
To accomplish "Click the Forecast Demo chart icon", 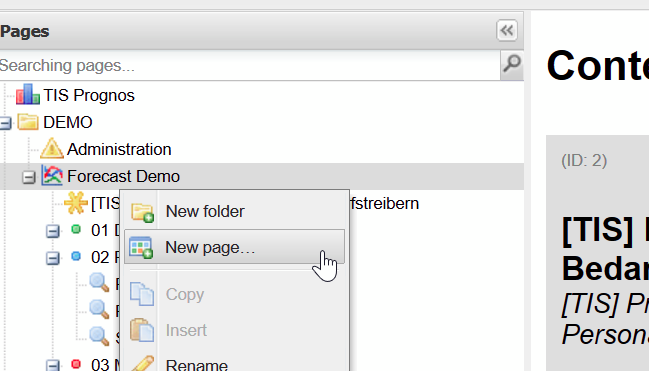I will pyautogui.click(x=52, y=176).
